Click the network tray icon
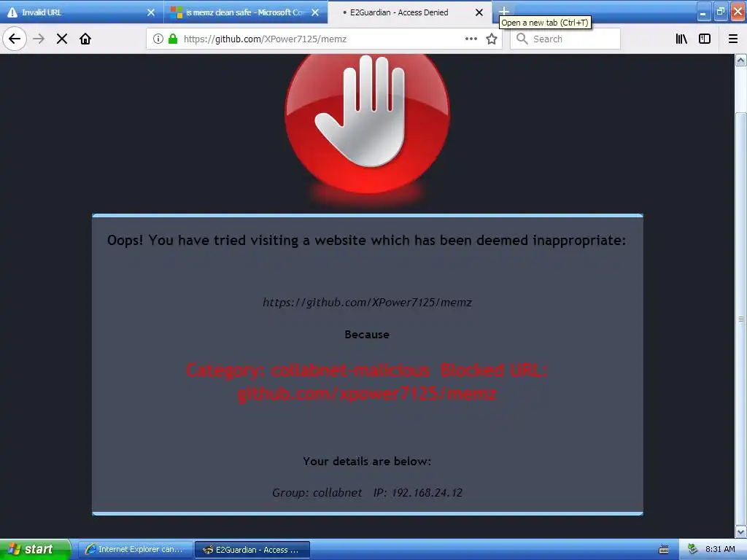Screen dimensions: 747x560 693,550
